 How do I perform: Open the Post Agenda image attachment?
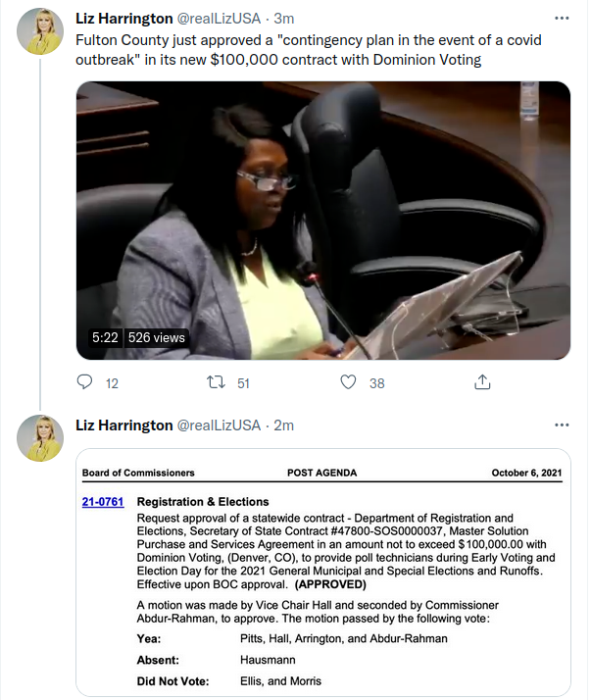click(323, 573)
